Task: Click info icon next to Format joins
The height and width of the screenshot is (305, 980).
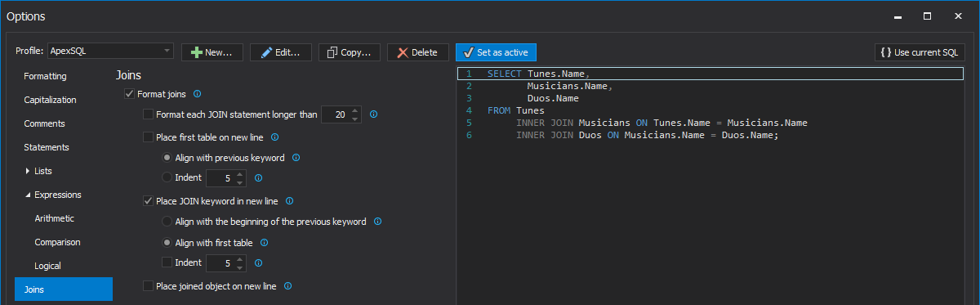Action: pyautogui.click(x=198, y=94)
